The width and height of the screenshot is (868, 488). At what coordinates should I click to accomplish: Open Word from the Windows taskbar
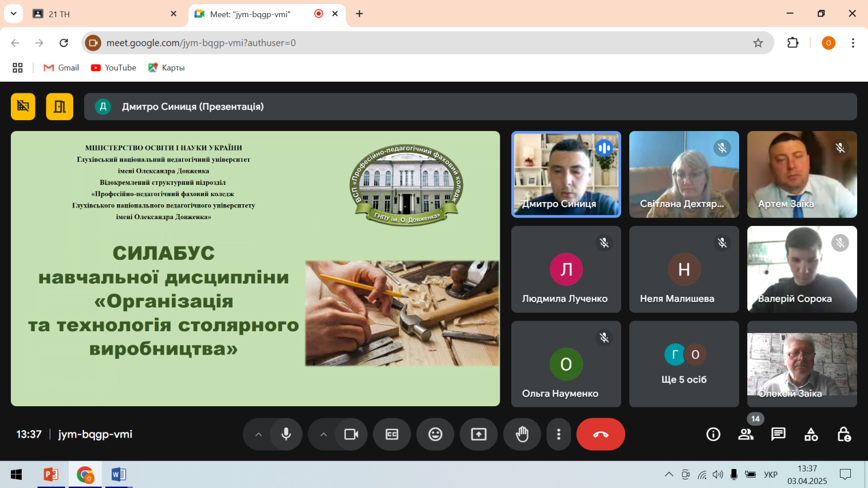[119, 474]
